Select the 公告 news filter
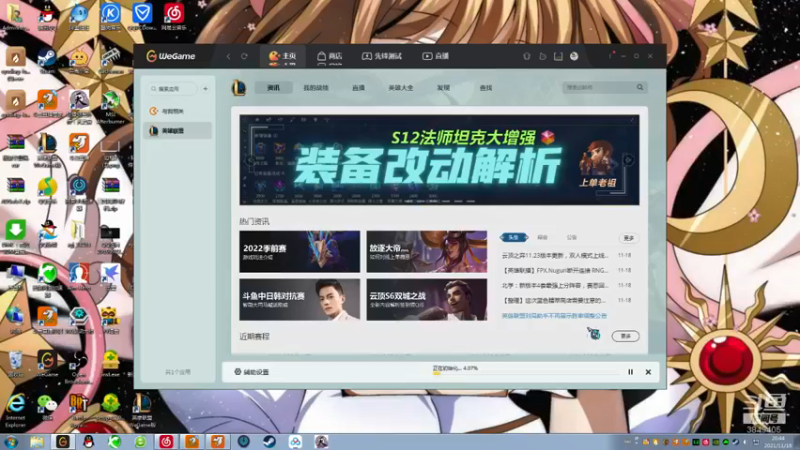The image size is (800, 450). point(571,237)
